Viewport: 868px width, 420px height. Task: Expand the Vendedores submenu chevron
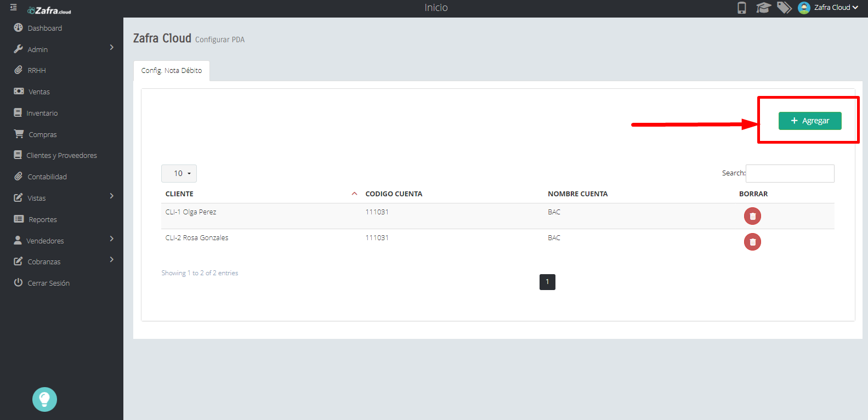112,239
